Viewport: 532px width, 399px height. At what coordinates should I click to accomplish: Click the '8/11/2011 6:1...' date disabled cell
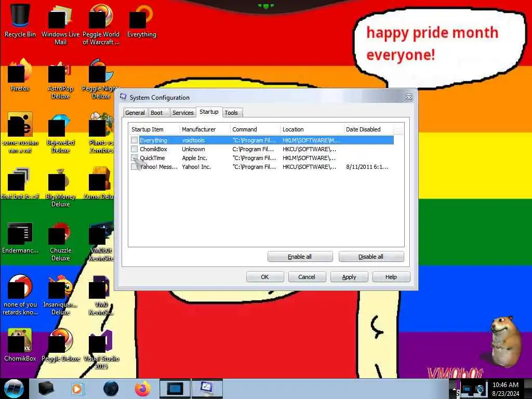(x=367, y=167)
